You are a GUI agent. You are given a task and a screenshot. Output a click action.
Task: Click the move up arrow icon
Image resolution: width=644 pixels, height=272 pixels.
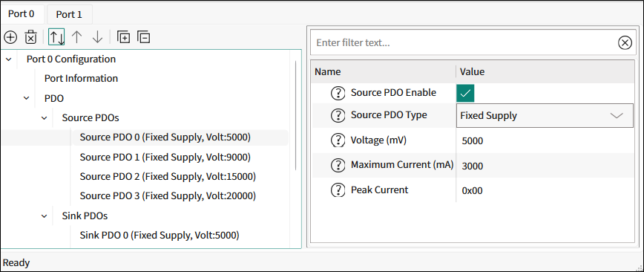point(77,37)
